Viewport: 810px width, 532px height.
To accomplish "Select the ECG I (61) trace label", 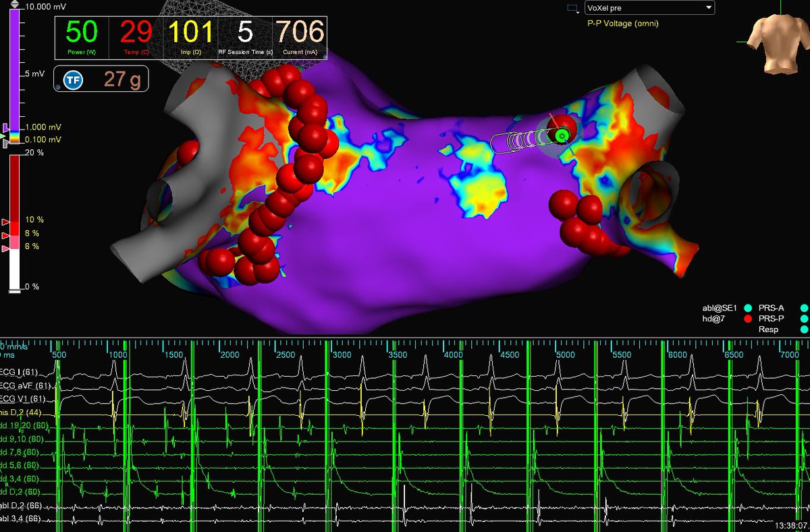I will (20, 372).
